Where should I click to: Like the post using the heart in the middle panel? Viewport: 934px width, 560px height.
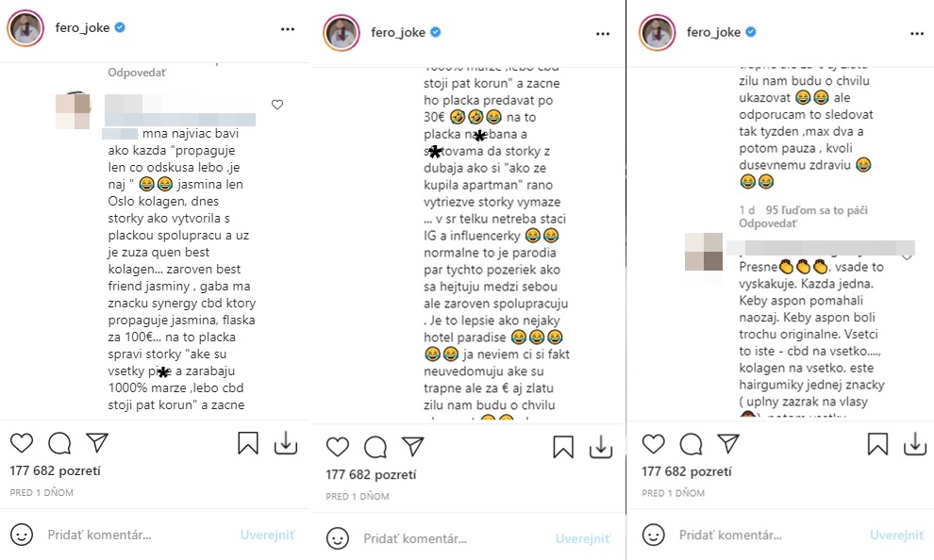point(338,447)
